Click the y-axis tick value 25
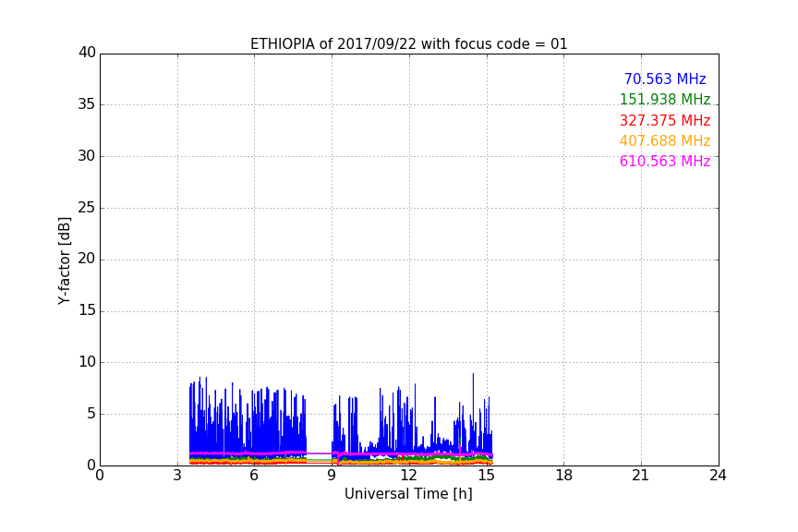Viewport: 798px width, 532px height. click(87, 208)
